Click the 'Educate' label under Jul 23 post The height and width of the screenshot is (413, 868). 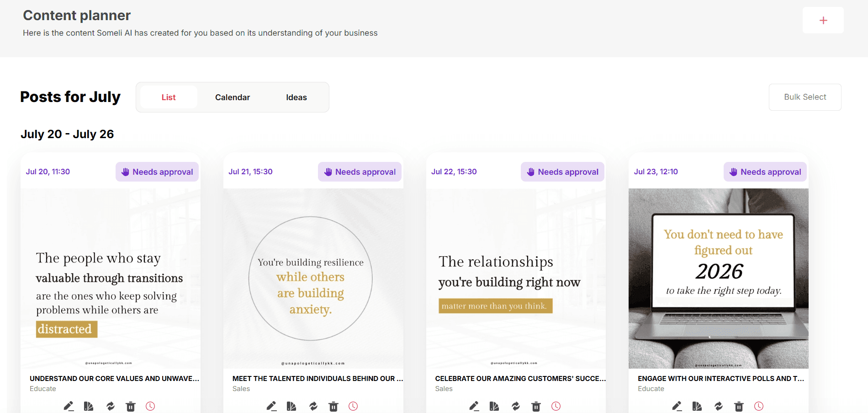(651, 388)
